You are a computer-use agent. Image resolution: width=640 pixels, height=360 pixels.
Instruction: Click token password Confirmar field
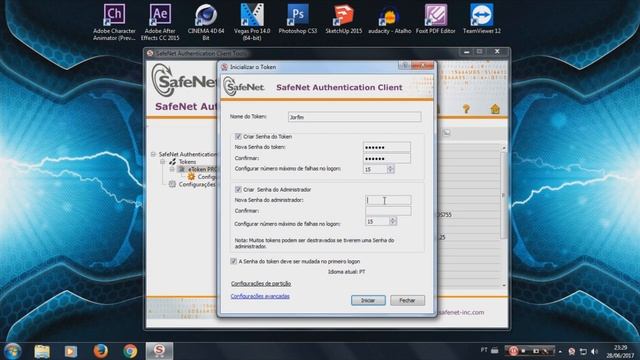click(387, 158)
